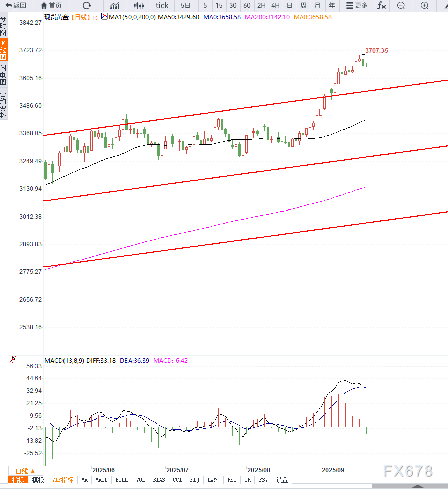448x489 pixels.
Task: Expand the 更多 more menu
Action: pos(357,6)
